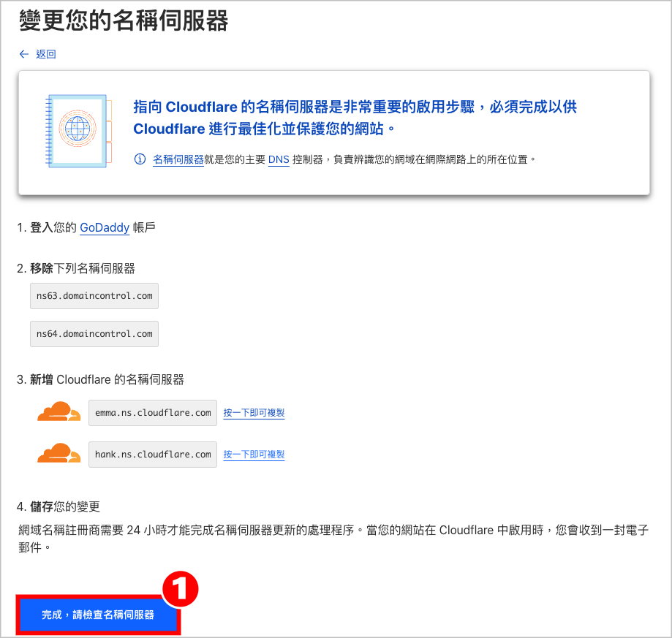Go back via the 返回 link
This screenshot has height=638, width=672.
coord(38,54)
